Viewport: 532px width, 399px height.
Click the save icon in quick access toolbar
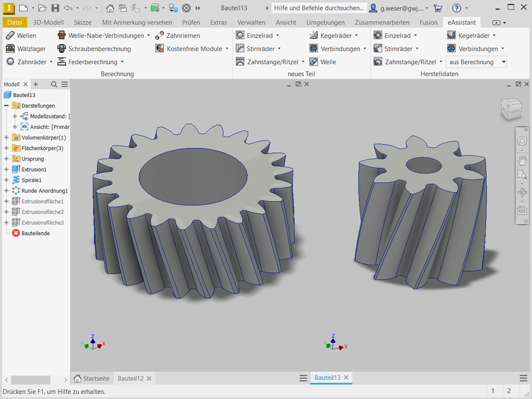(55, 8)
